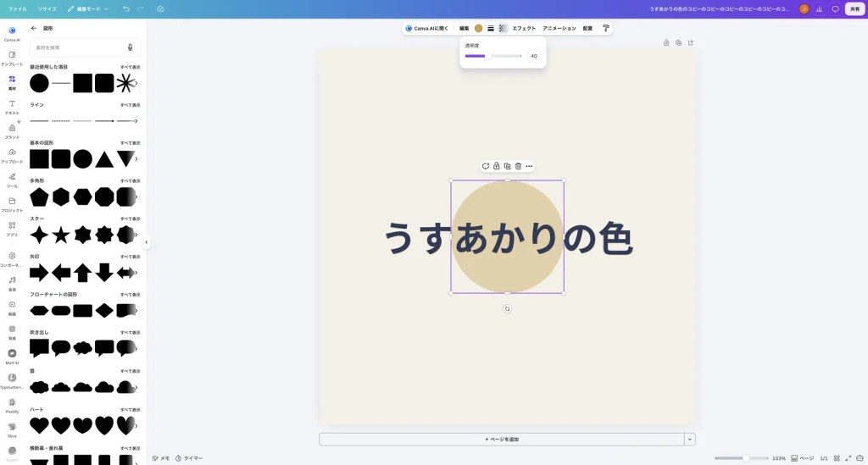The image size is (868, 465).
Task: Click the Canva AIに聞く button
Action: click(427, 28)
